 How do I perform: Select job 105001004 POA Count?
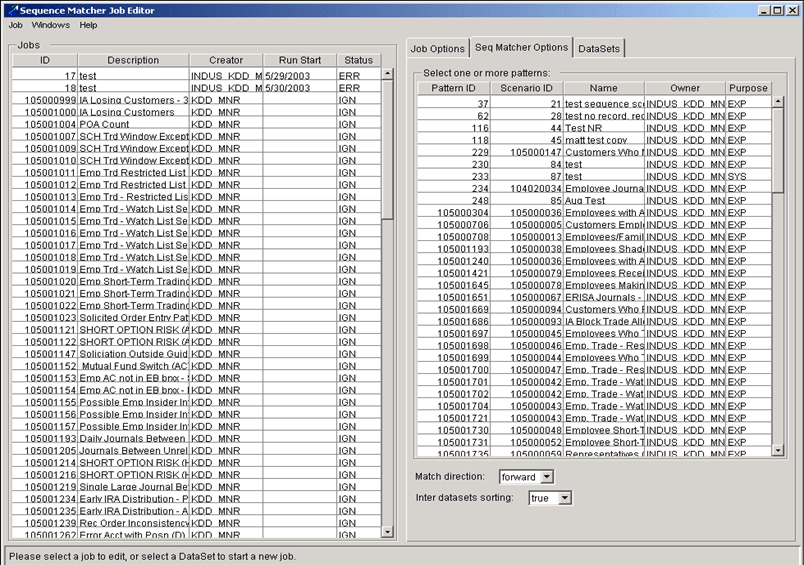click(x=196, y=124)
